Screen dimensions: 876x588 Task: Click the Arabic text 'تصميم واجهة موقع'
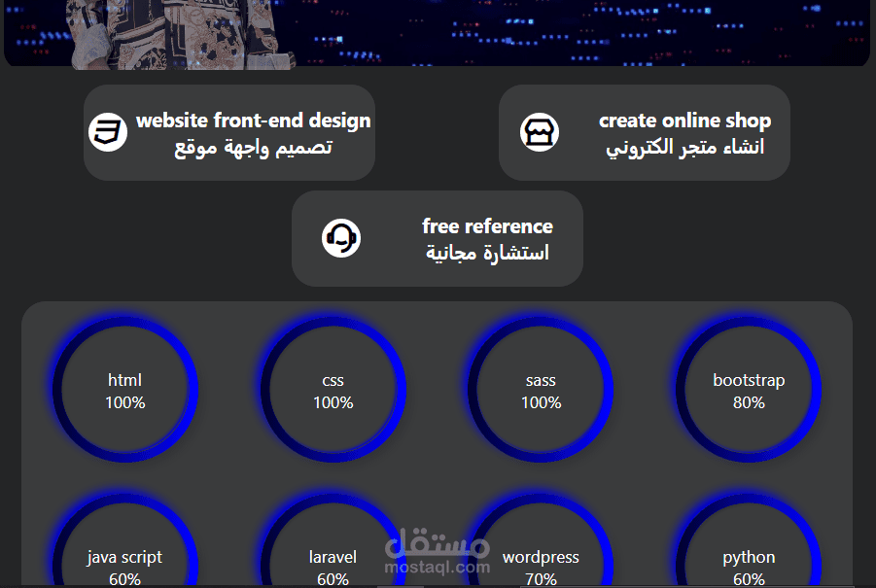tap(253, 148)
